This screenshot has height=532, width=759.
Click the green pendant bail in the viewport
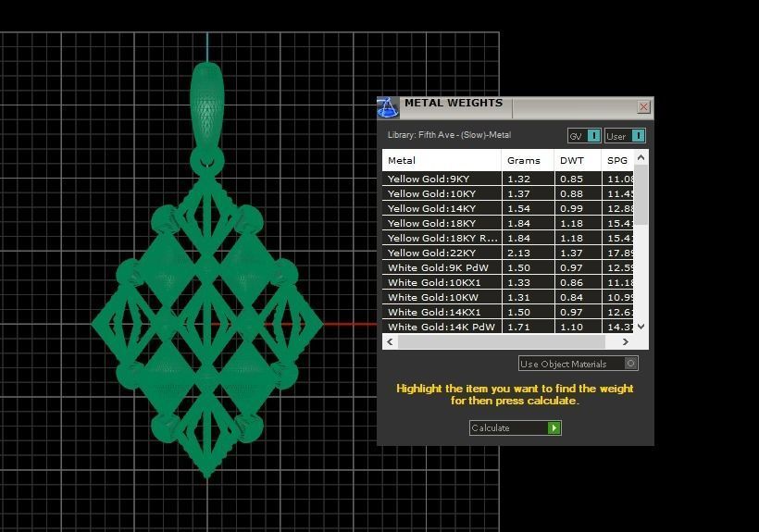(x=207, y=104)
